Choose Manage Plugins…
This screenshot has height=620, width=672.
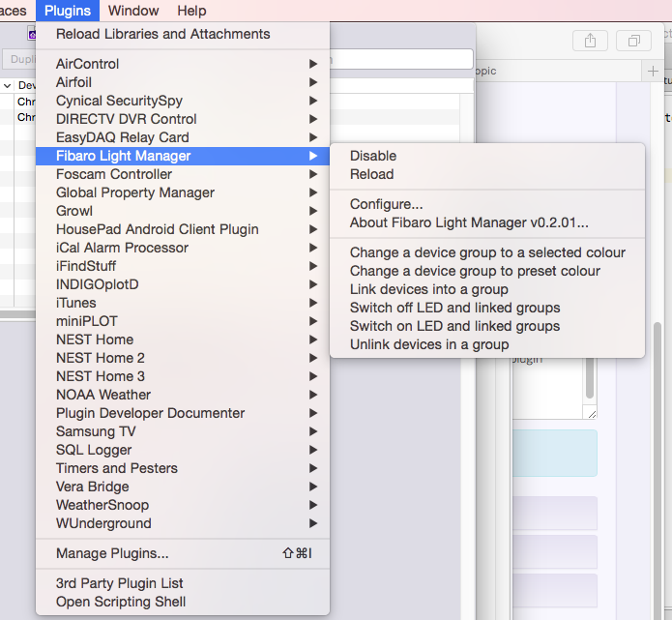tap(183, 553)
